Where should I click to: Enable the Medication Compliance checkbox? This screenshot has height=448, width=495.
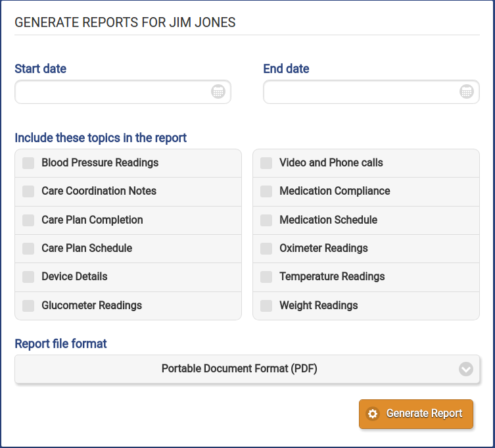(x=266, y=191)
